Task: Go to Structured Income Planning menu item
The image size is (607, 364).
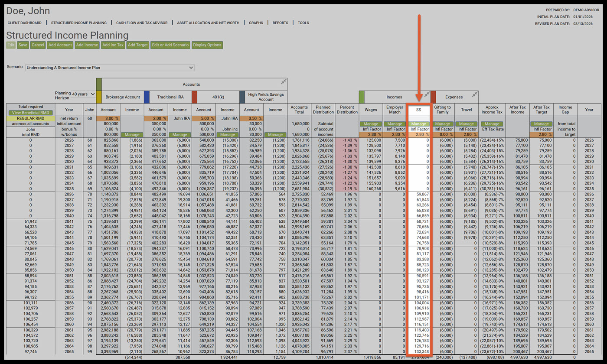Action: coord(79,23)
